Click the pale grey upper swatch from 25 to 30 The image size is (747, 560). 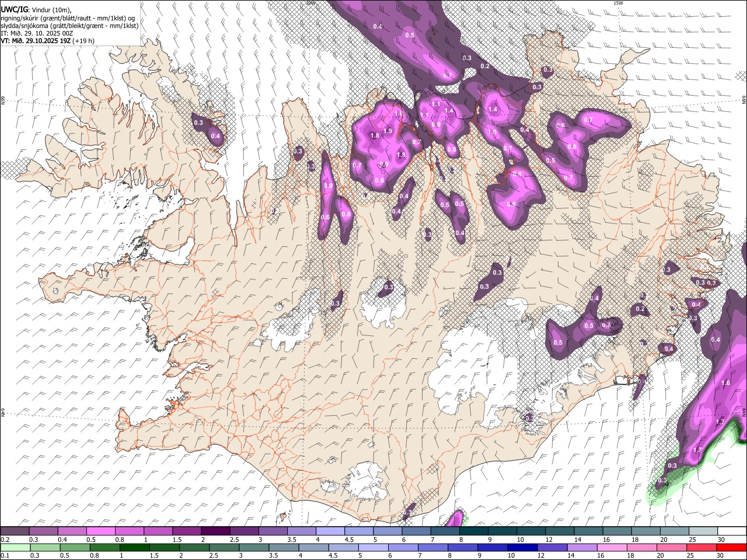(704, 531)
